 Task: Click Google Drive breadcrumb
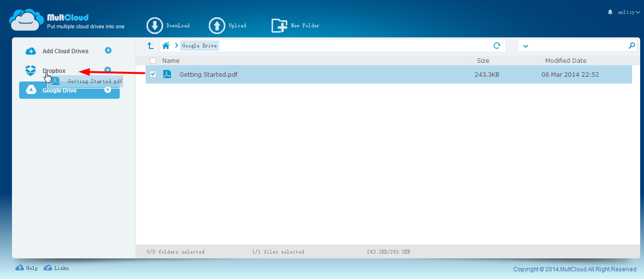pos(200,46)
